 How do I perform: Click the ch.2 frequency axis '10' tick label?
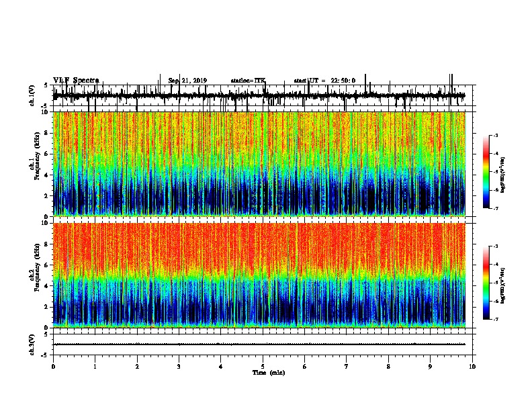click(45, 223)
